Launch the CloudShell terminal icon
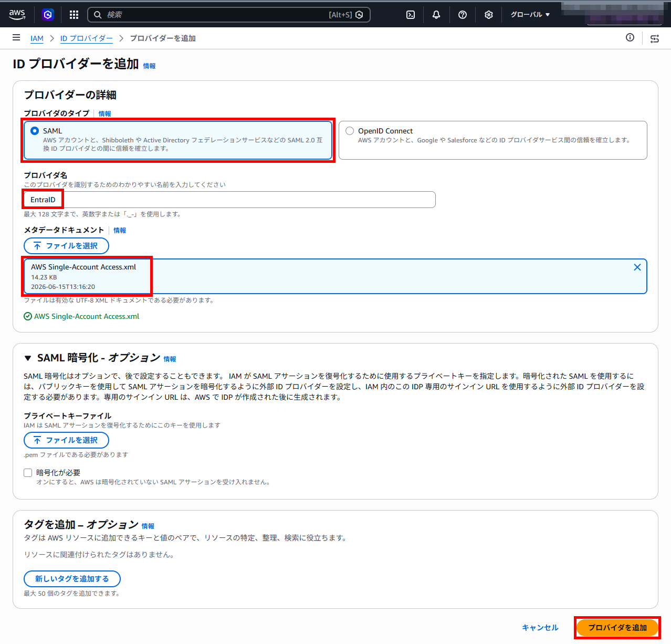This screenshot has height=644, width=671. (x=411, y=15)
